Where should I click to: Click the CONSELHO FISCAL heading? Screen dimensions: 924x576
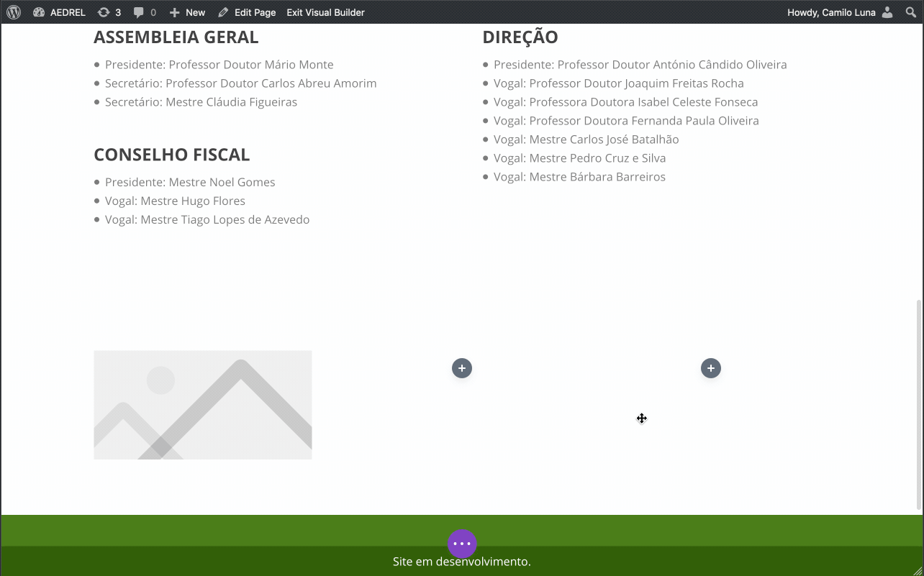pyautogui.click(x=171, y=155)
